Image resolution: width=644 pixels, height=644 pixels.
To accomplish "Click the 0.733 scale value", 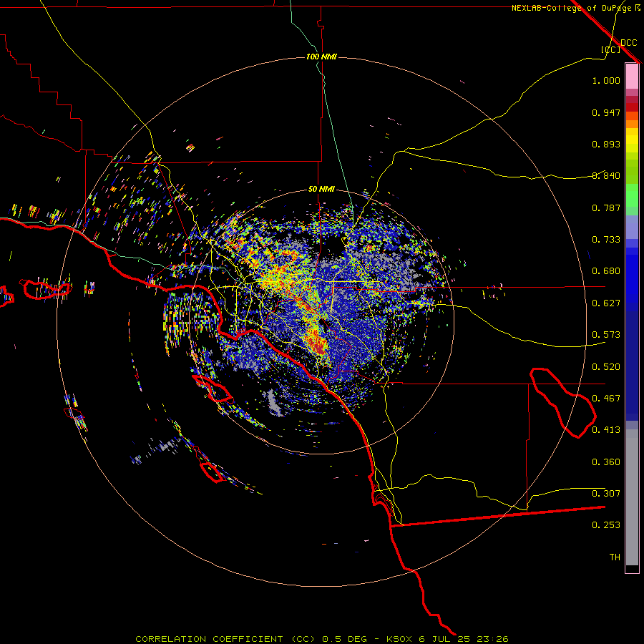I will coord(606,240).
